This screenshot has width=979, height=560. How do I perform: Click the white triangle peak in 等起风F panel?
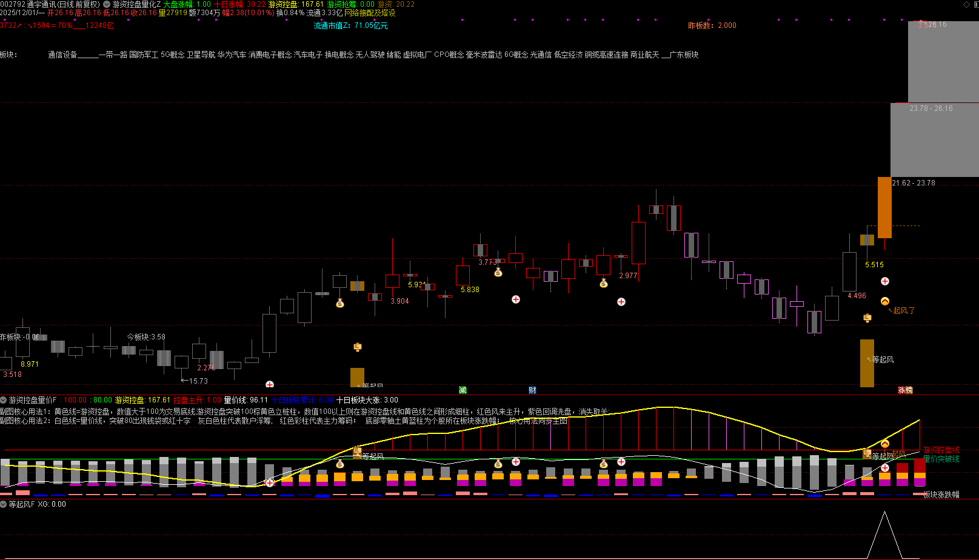[884, 513]
